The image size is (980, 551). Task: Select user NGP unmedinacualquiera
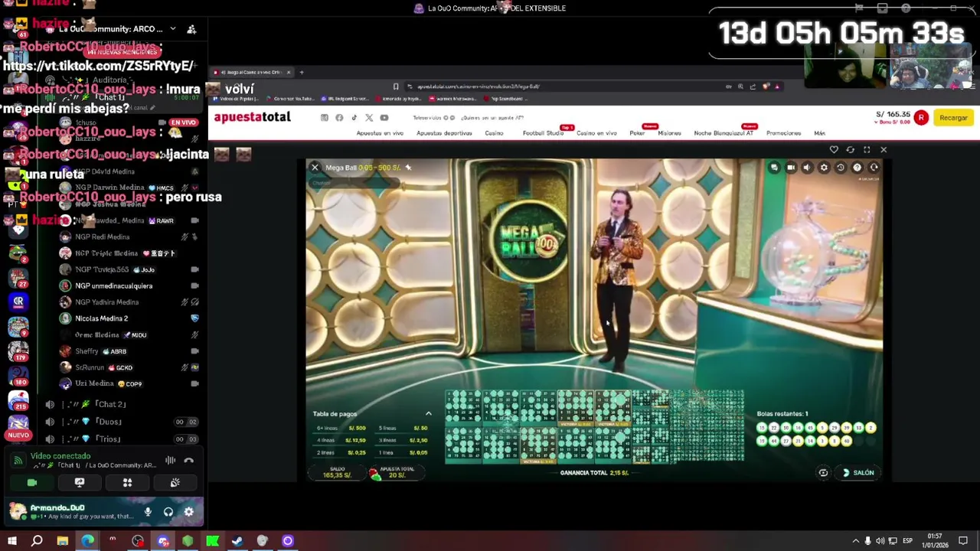129,286
